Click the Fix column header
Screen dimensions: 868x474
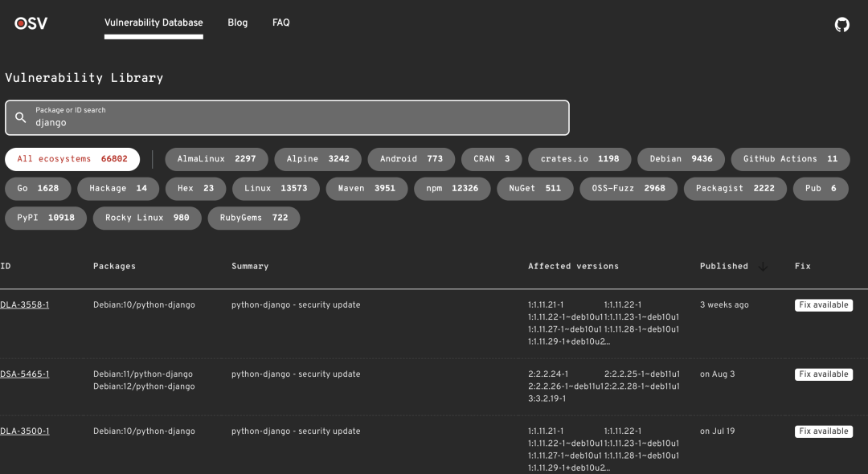[802, 266]
